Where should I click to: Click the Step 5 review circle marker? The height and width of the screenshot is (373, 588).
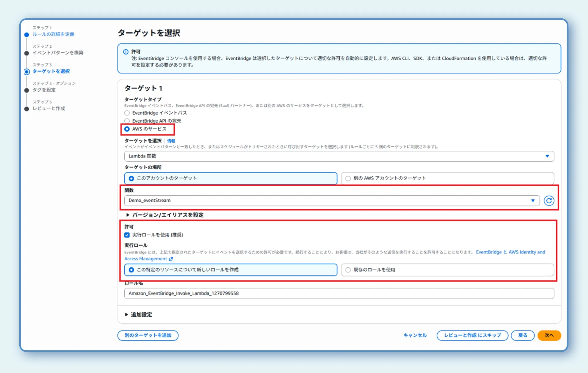tap(27, 109)
